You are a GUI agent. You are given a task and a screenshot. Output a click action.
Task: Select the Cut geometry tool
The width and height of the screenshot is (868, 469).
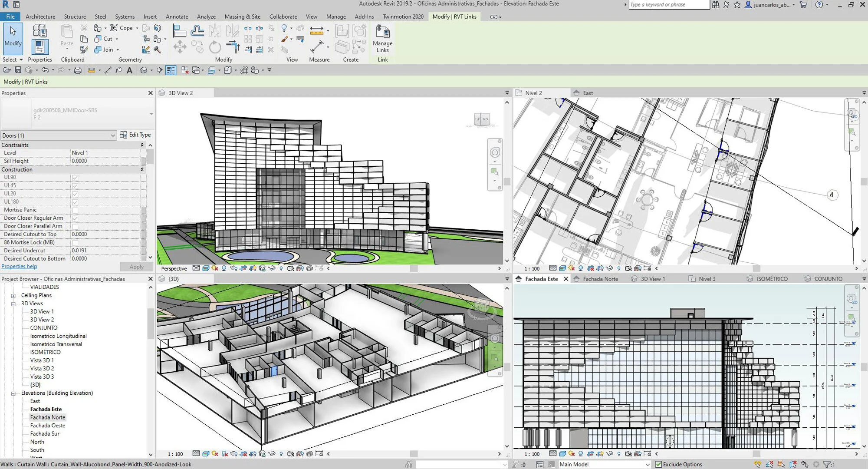coord(104,39)
